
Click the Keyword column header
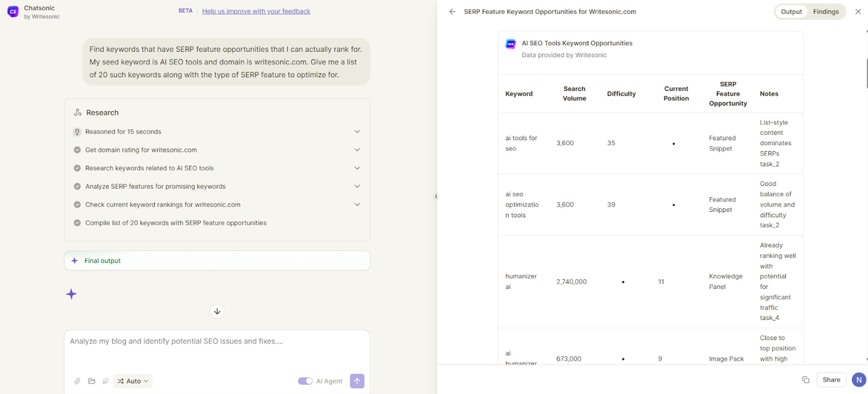[x=519, y=94]
